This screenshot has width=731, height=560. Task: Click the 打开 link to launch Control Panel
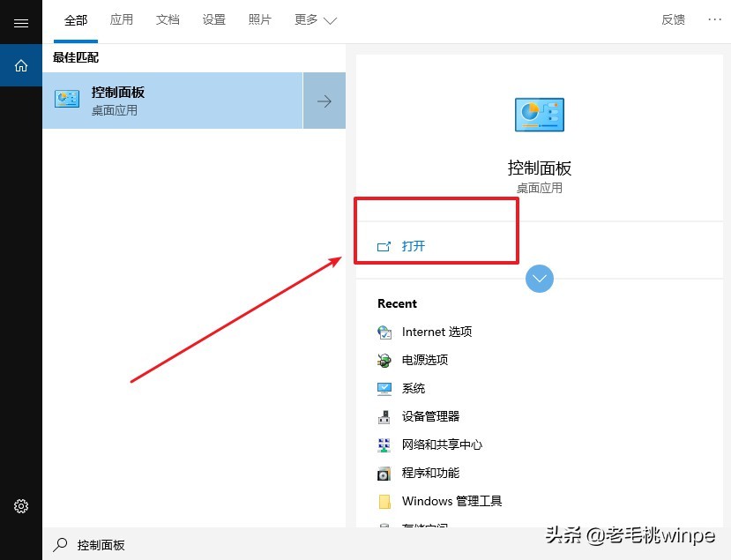pyautogui.click(x=414, y=247)
